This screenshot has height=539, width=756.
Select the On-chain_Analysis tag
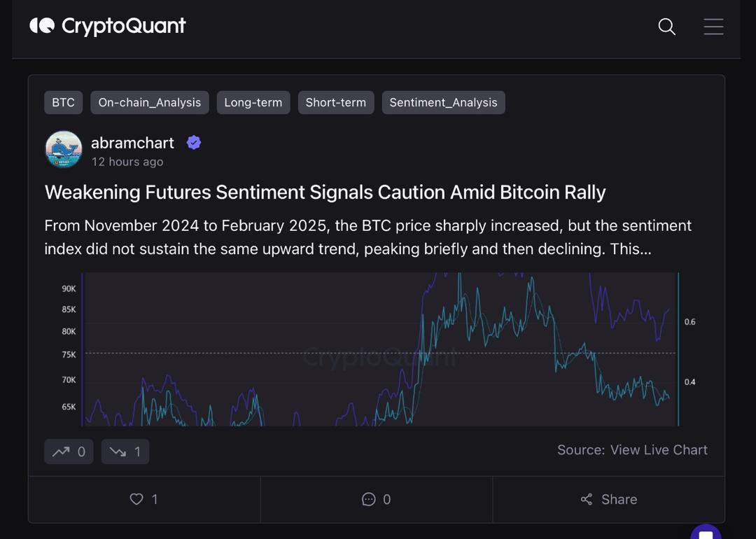[x=149, y=102]
